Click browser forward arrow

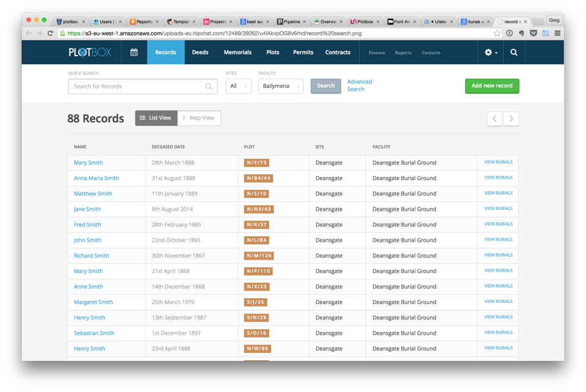(39, 33)
